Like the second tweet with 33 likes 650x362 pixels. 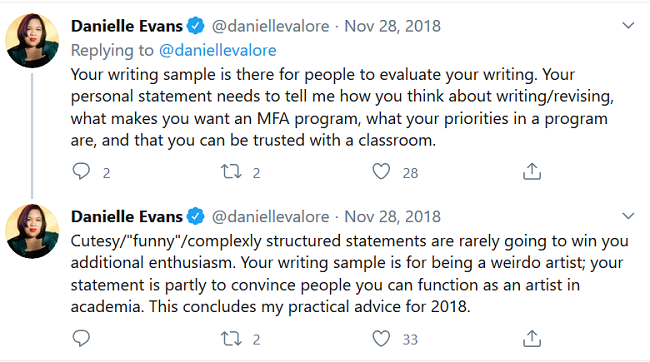tap(381, 338)
